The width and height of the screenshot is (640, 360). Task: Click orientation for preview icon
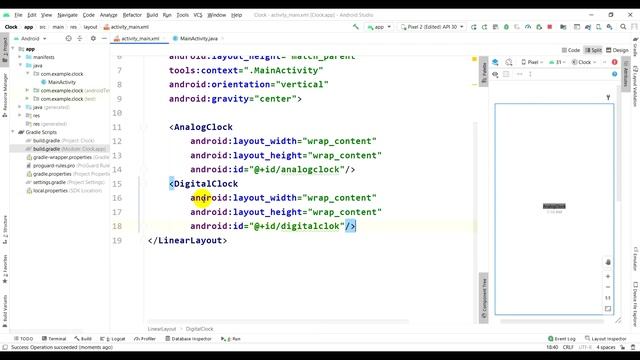(509, 62)
